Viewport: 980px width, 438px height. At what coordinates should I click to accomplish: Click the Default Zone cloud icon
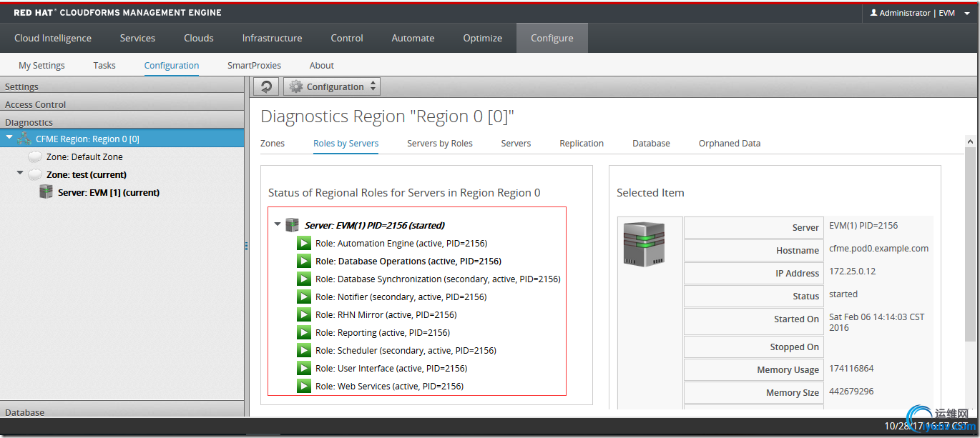[x=34, y=156]
